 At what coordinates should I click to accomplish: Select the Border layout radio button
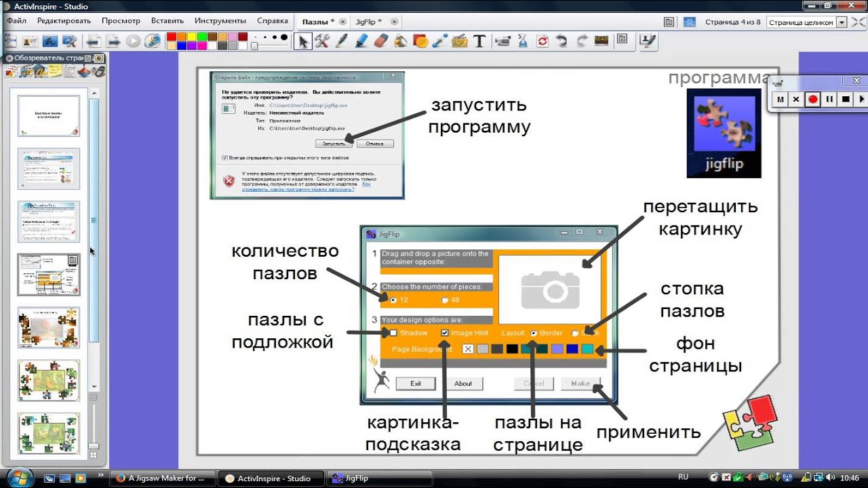(534, 333)
